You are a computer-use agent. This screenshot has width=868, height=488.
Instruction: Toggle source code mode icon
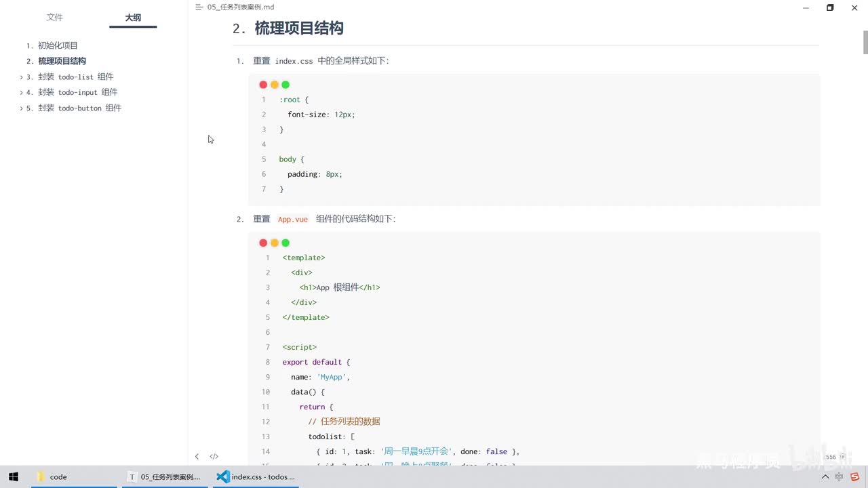pos(214,456)
